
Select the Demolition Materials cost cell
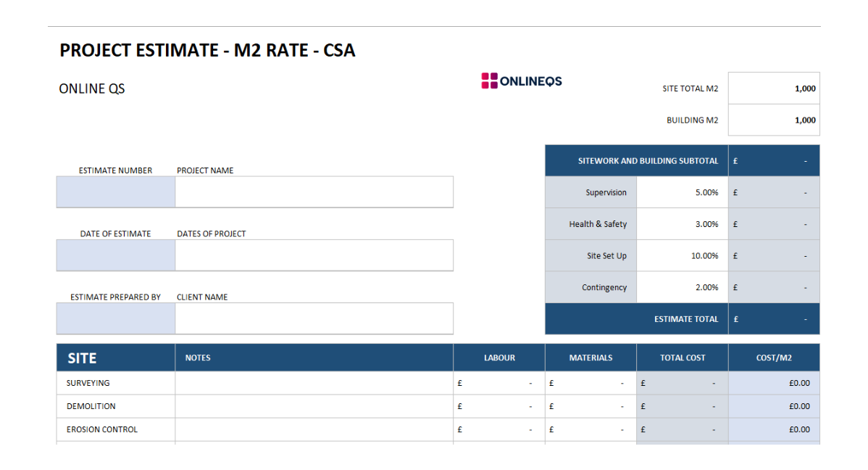tap(591, 406)
